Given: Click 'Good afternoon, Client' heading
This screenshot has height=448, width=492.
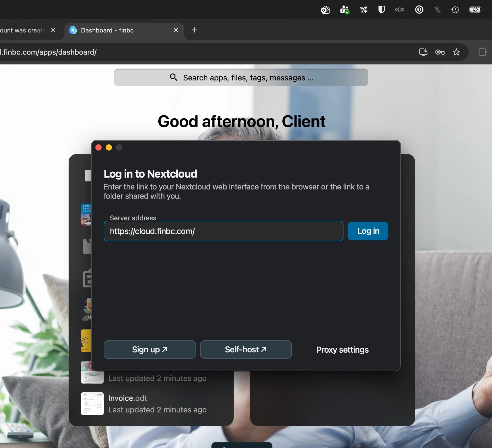Looking at the screenshot, I should pos(241,121).
